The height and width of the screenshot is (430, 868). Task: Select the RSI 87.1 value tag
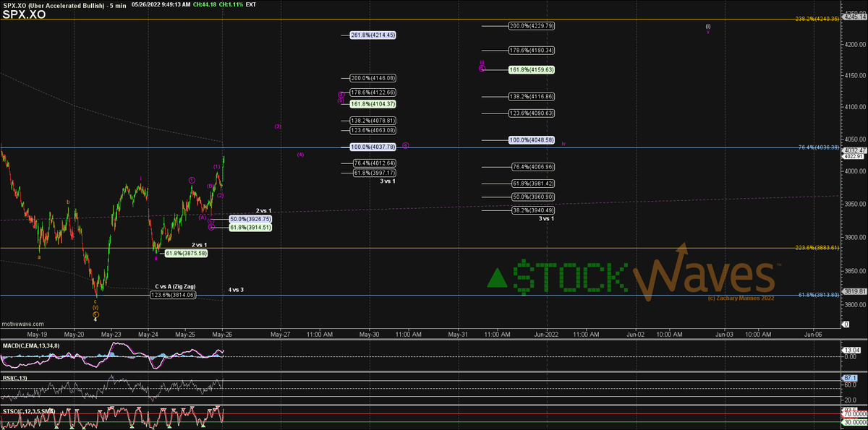click(x=851, y=378)
